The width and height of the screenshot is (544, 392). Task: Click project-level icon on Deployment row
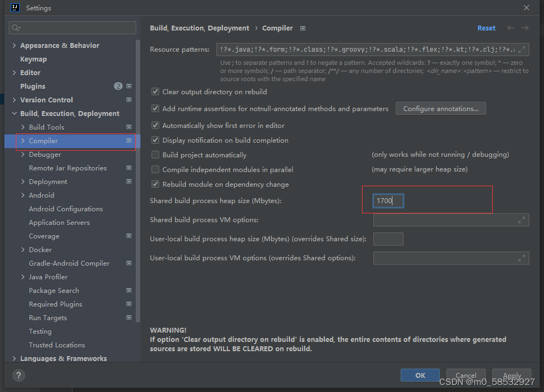[129, 182]
